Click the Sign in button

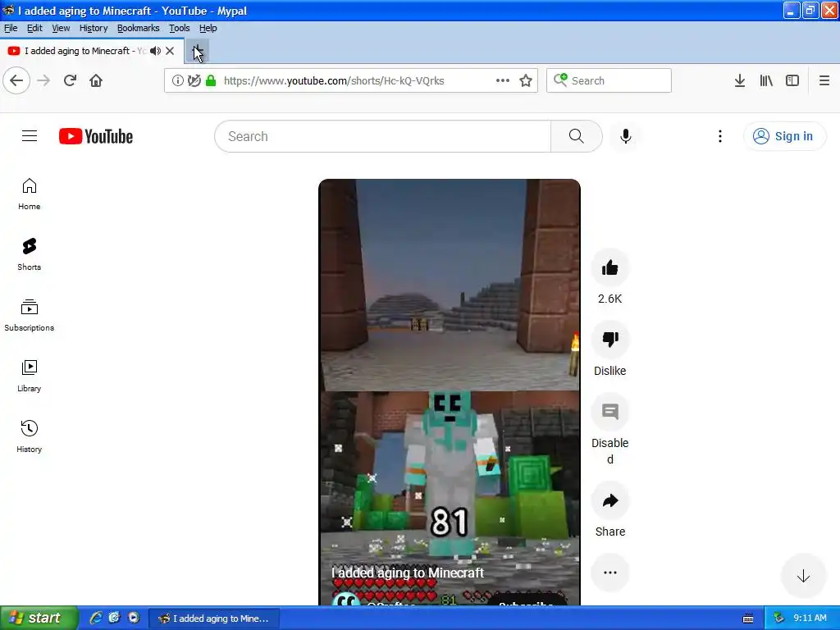point(783,136)
